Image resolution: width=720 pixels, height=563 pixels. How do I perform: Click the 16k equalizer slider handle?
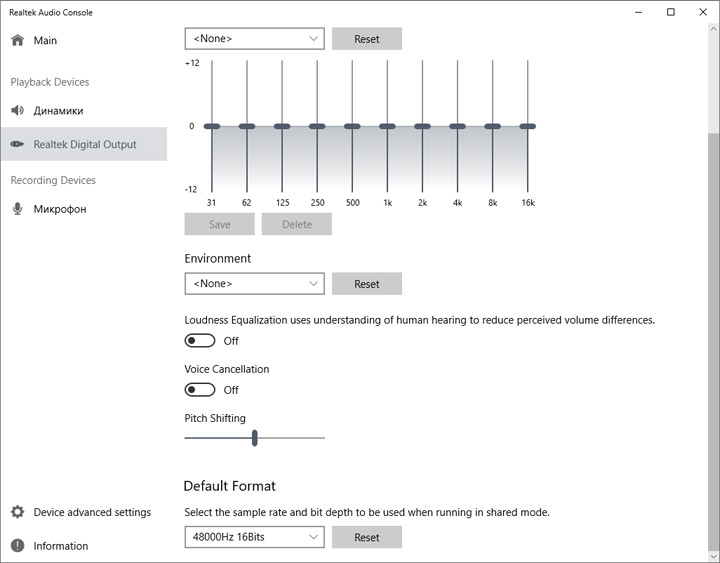point(528,126)
